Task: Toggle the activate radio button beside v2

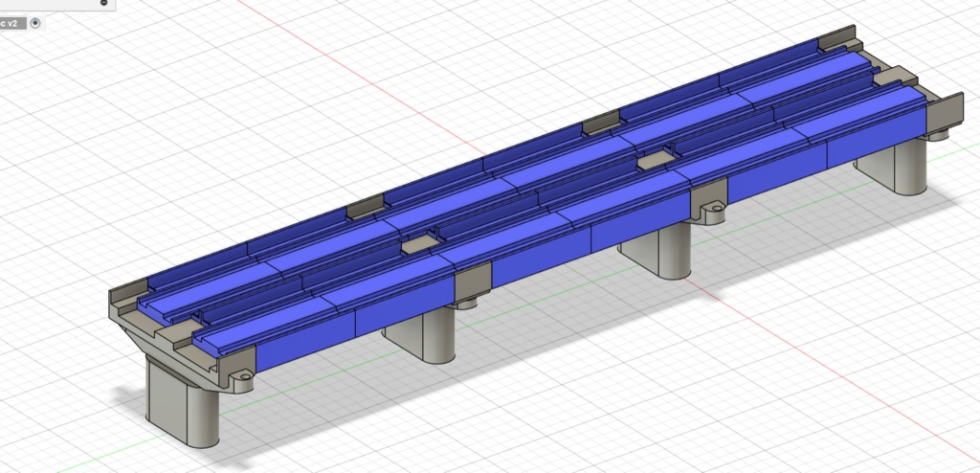Action: pyautogui.click(x=35, y=23)
